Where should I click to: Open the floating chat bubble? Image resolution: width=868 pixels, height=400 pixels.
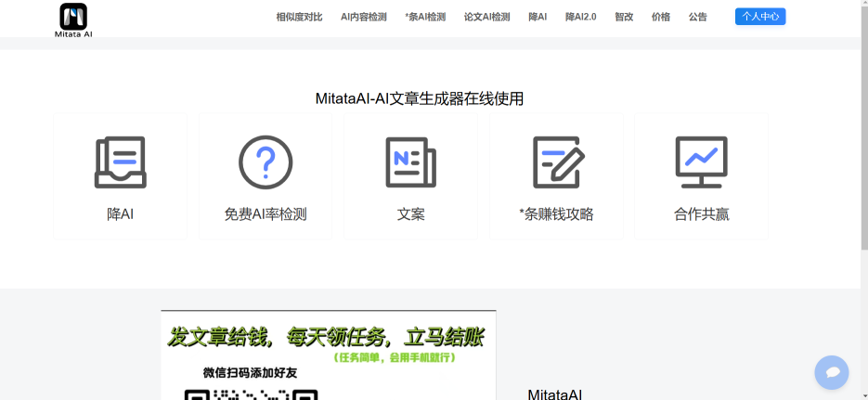click(832, 372)
